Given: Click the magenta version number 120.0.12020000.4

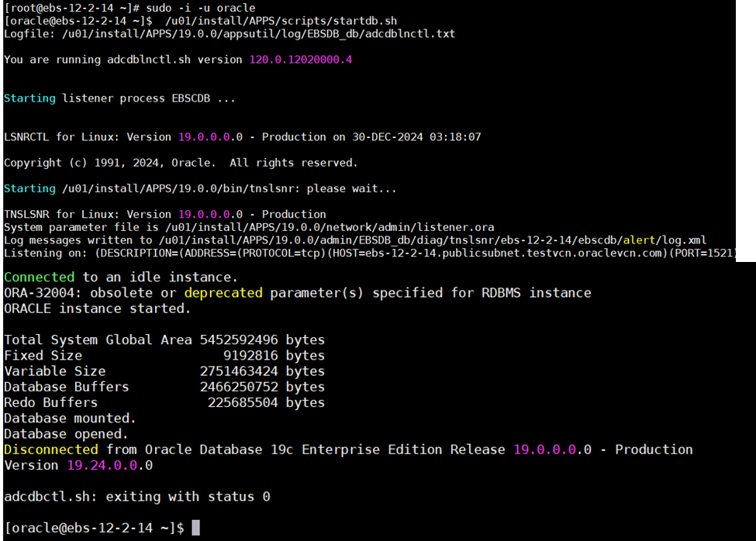Looking at the screenshot, I should [300, 60].
